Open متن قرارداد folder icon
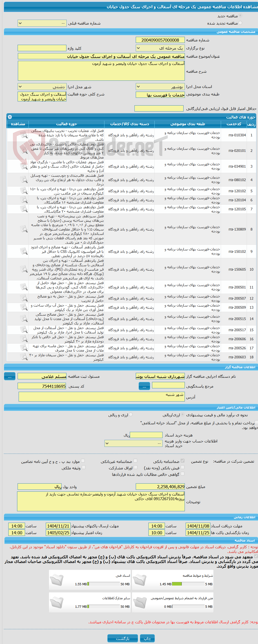The width and height of the screenshot is (258, 644). (140, 603)
